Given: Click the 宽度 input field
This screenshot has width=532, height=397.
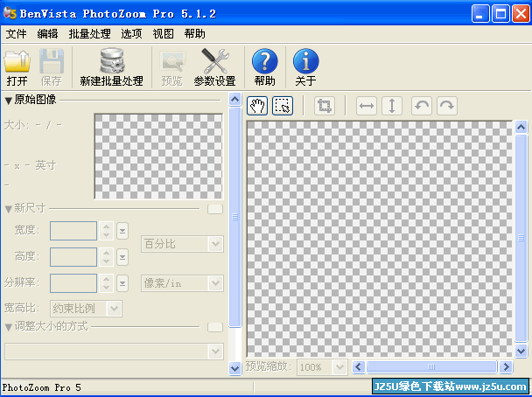Looking at the screenshot, I should (x=73, y=231).
